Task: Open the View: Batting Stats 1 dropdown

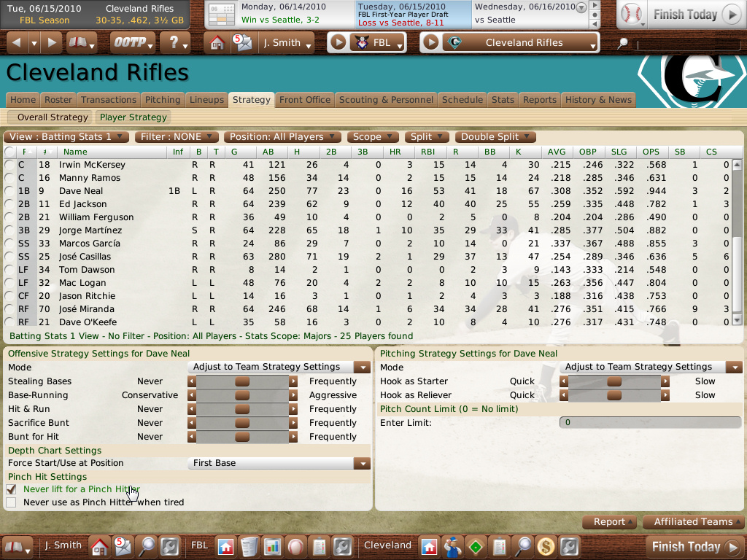Action: (x=66, y=137)
